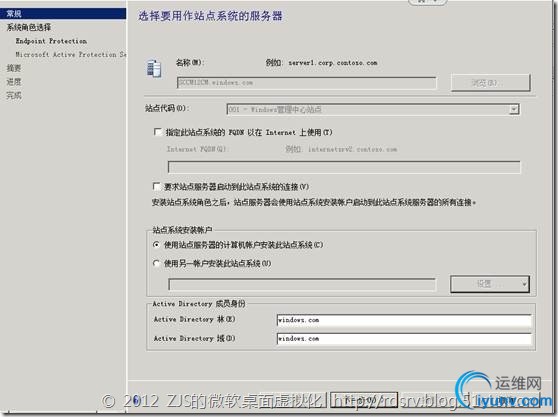Click the Active Directory 林 field
The image size is (558, 417).
404,320
